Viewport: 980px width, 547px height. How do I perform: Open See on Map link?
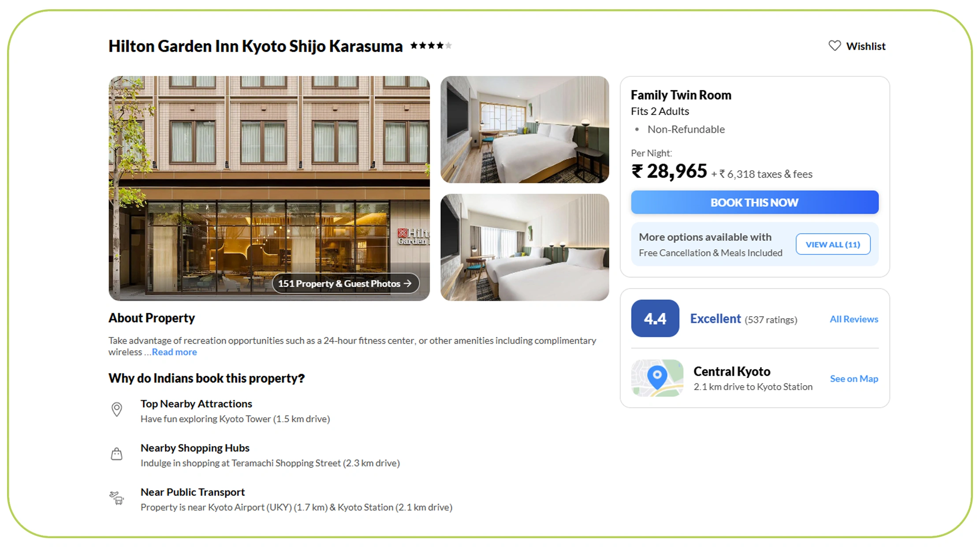(x=854, y=378)
